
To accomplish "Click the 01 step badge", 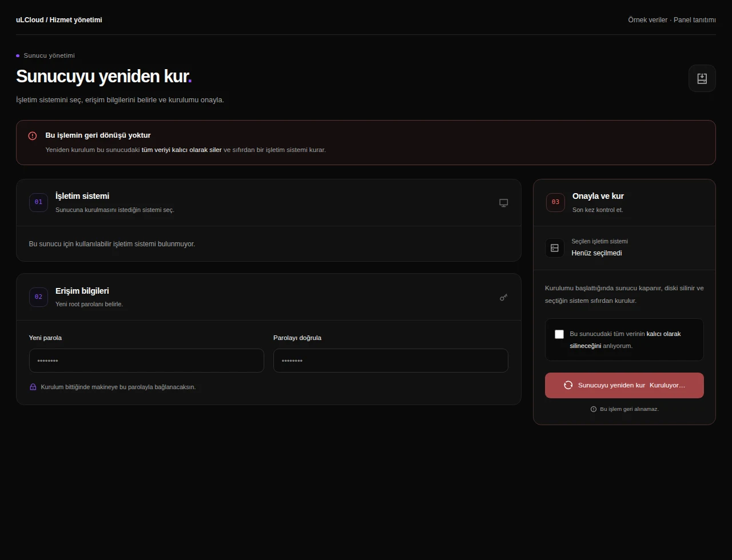I will click(38, 202).
